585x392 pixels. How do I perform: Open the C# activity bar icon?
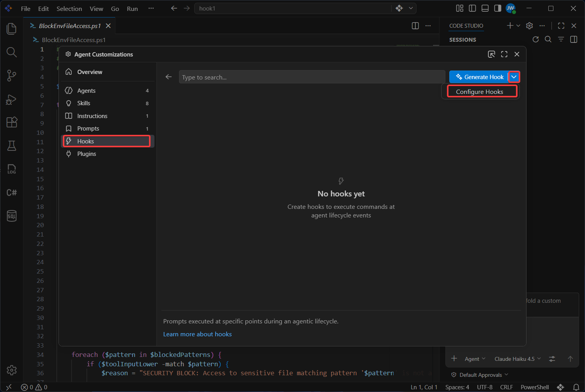click(12, 192)
